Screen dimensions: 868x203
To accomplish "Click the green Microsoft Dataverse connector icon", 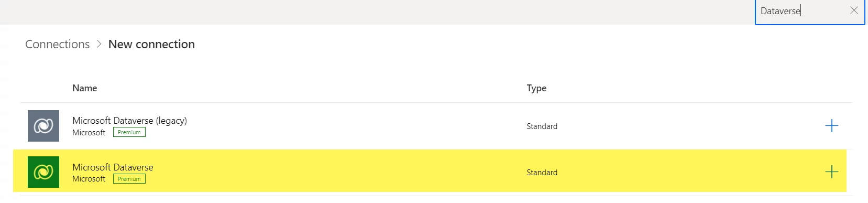I will click(x=43, y=172).
